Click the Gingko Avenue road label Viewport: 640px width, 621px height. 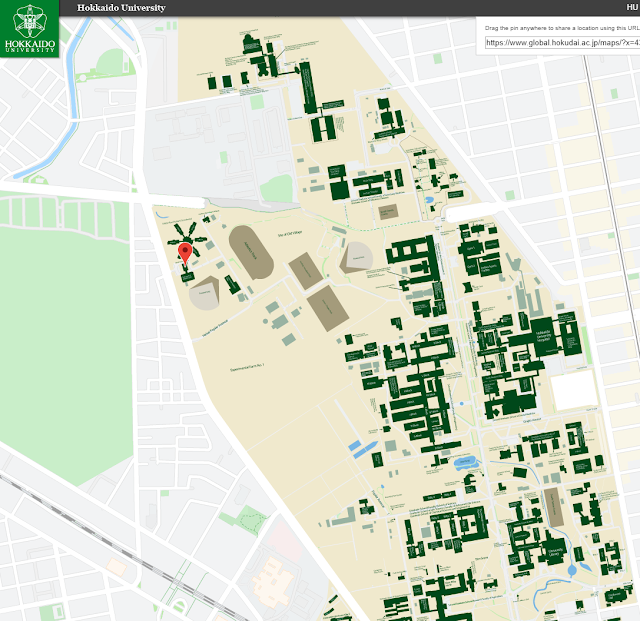[x=532, y=420]
